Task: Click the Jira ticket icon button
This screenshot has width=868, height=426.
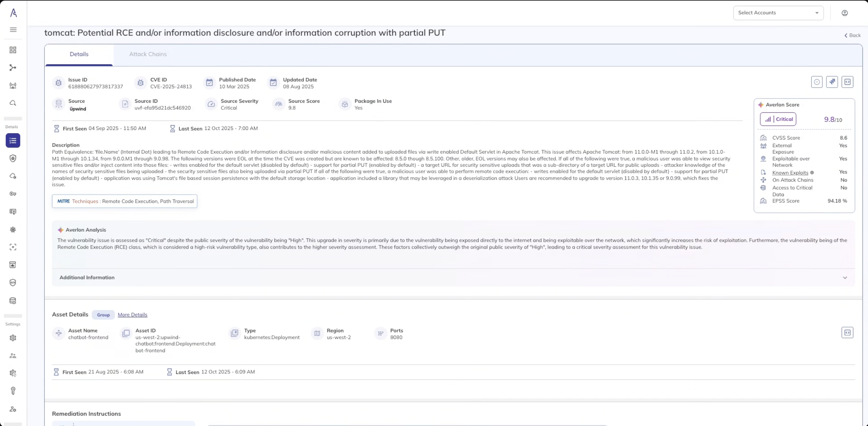Action: tap(832, 82)
